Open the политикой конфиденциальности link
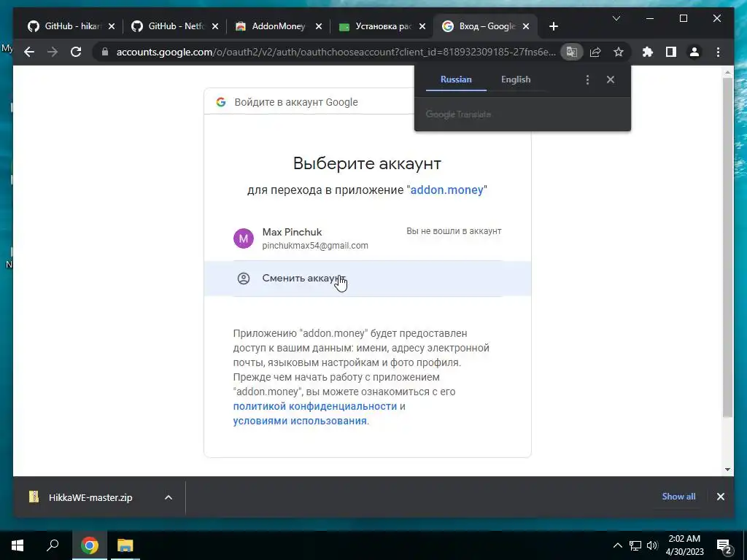This screenshot has width=747, height=560. point(315,406)
